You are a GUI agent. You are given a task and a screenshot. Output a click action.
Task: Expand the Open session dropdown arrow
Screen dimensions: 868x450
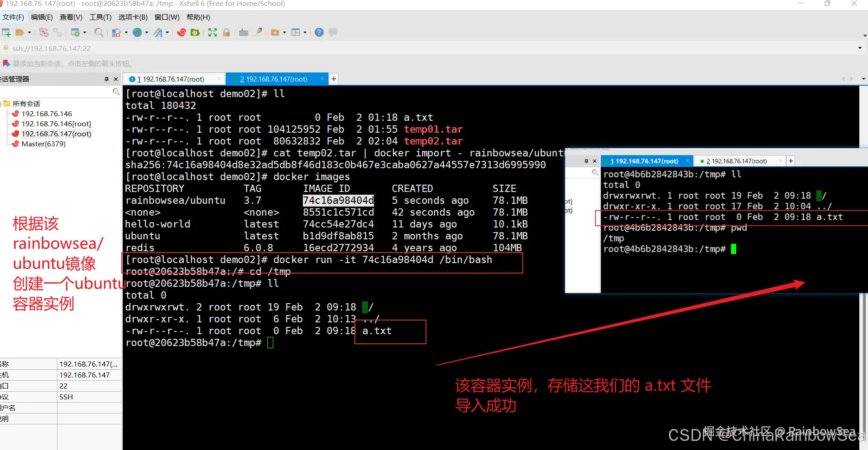tap(29, 32)
